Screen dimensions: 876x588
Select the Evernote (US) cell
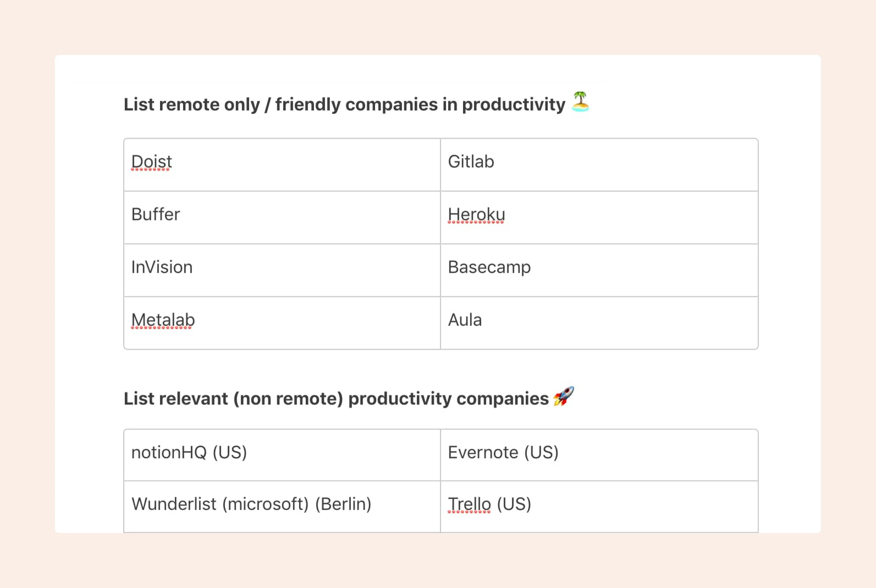coord(599,455)
